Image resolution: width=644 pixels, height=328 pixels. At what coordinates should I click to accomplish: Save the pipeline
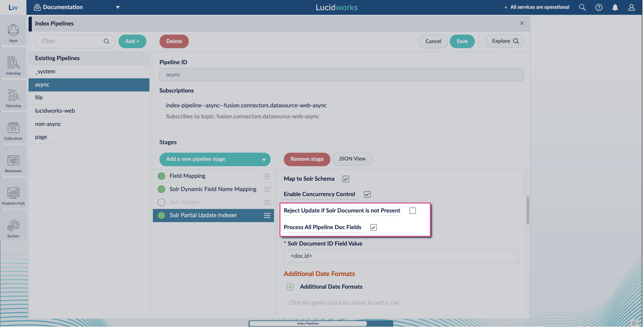(462, 41)
